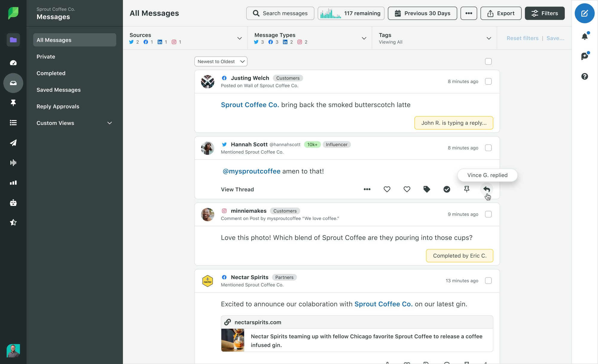This screenshot has height=364, width=598.
Task: Click the heart reaction icon on Hannah Scott's message
Action: tap(387, 189)
